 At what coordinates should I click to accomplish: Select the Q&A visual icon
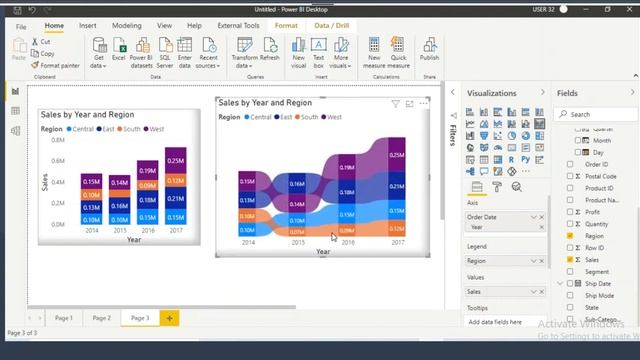pyautogui.click(x=484, y=171)
